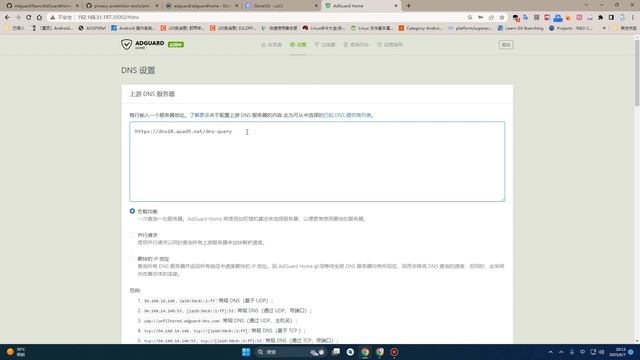Open the 查询日志 query log nav item

[356, 44]
